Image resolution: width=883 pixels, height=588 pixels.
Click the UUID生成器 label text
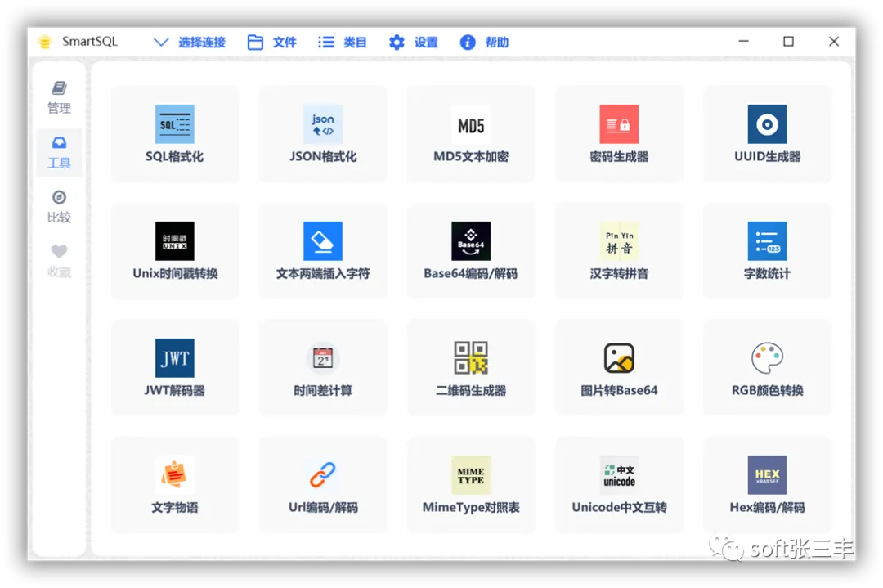767,156
